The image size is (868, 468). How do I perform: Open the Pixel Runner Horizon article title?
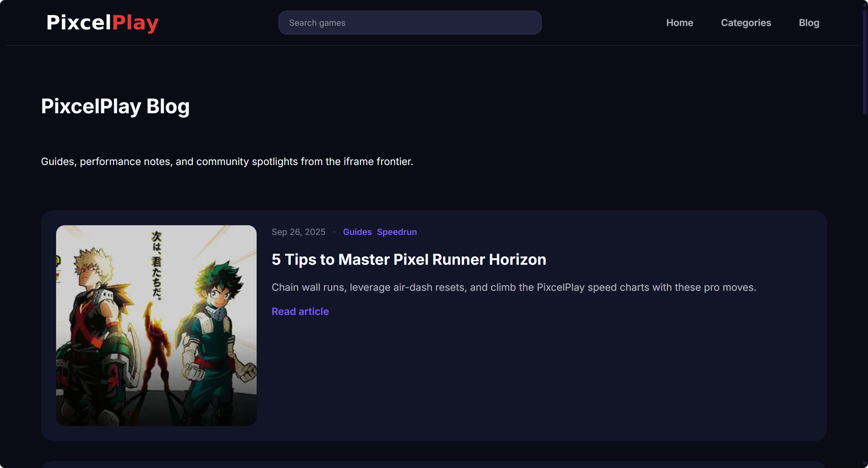click(409, 259)
